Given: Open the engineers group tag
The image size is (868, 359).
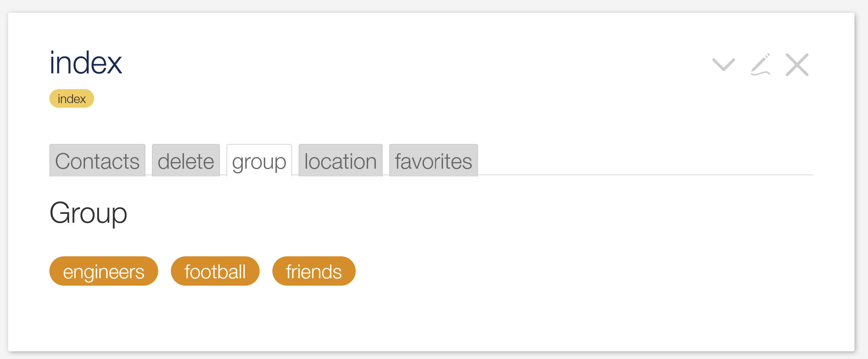Looking at the screenshot, I should [x=104, y=271].
